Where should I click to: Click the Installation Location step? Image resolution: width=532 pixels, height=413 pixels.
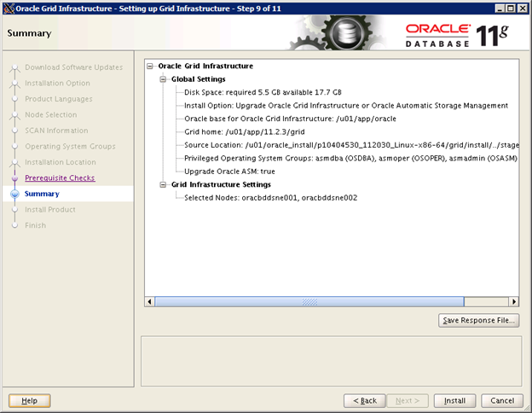(61, 162)
